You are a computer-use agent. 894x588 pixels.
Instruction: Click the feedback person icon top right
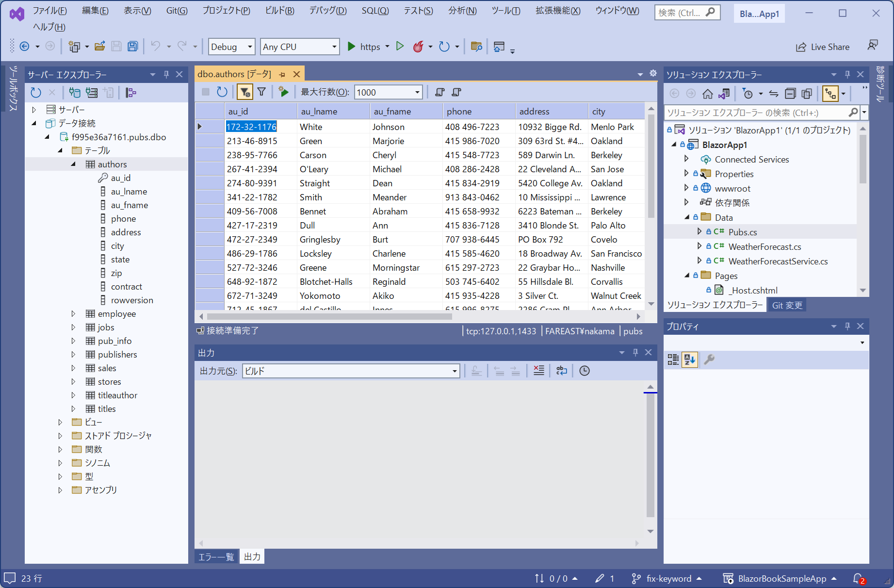point(873,46)
